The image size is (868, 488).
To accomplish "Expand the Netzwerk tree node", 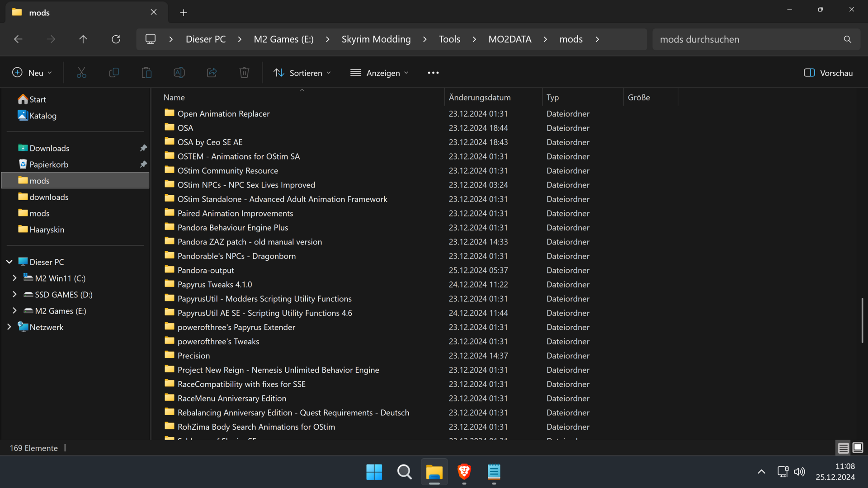I will coord(9,327).
